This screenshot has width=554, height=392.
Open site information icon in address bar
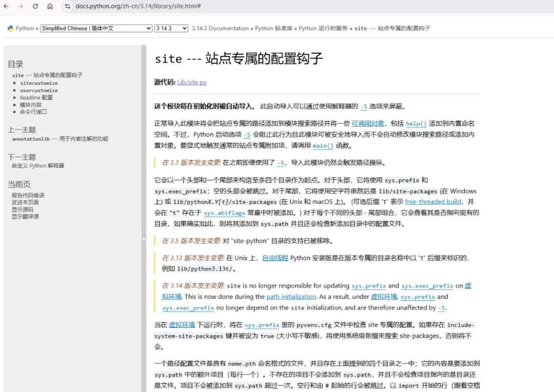[68, 6]
